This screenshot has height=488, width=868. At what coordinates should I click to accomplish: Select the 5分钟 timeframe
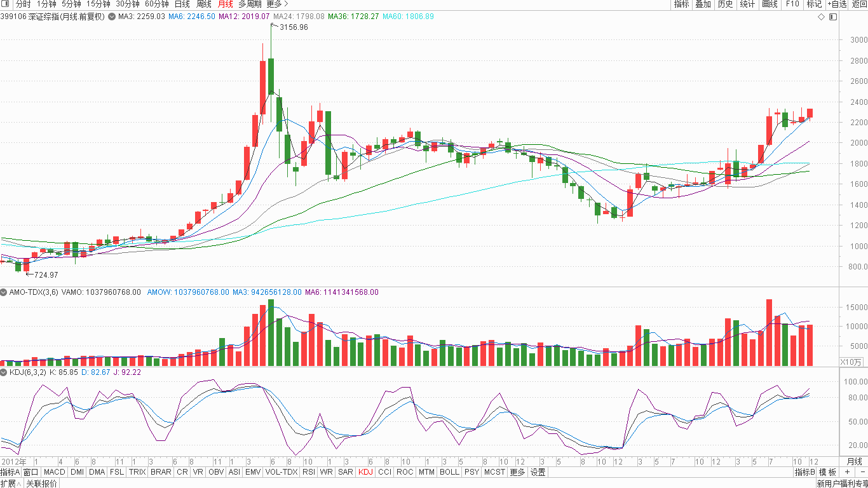(71, 4)
